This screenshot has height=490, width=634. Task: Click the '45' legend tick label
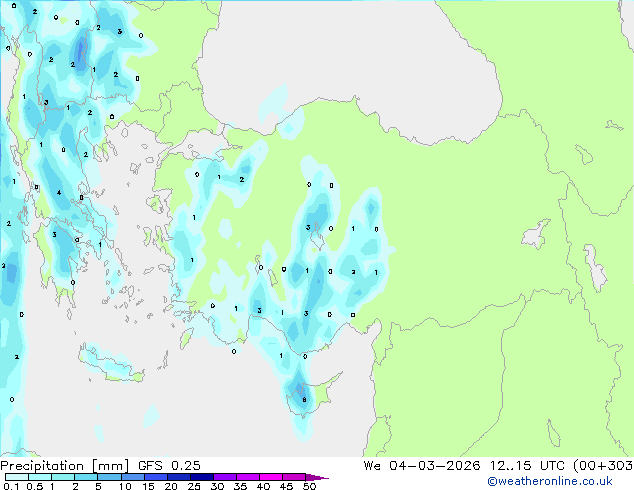tap(286, 486)
